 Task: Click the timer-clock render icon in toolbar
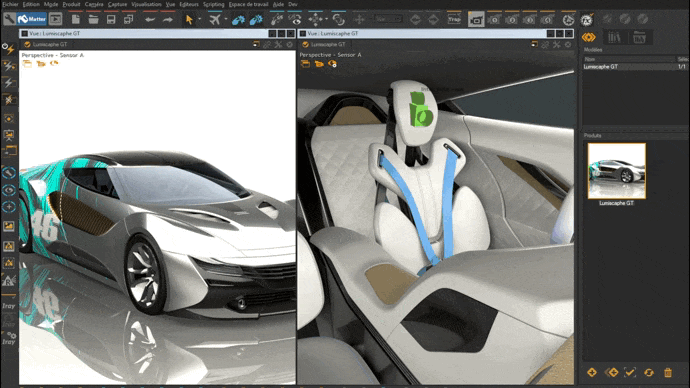(568, 19)
